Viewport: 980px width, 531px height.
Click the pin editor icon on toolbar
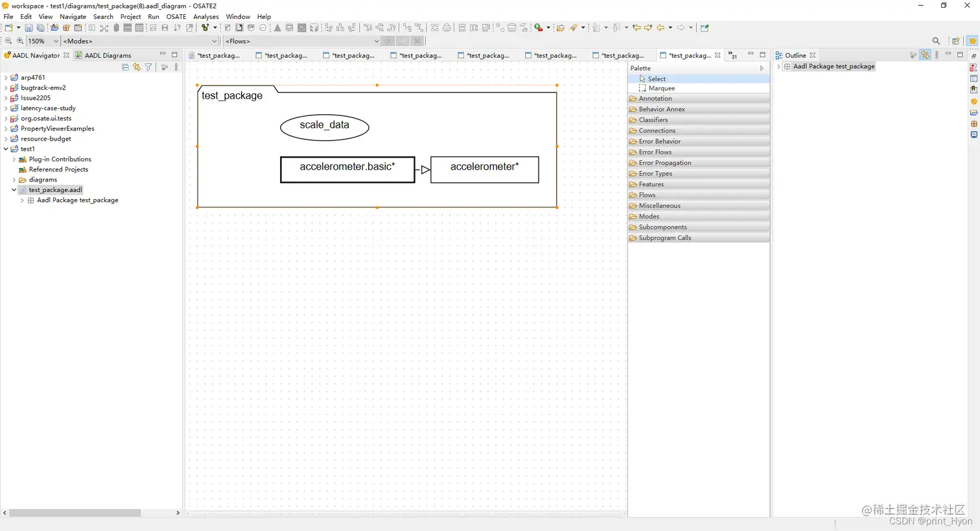(705, 28)
